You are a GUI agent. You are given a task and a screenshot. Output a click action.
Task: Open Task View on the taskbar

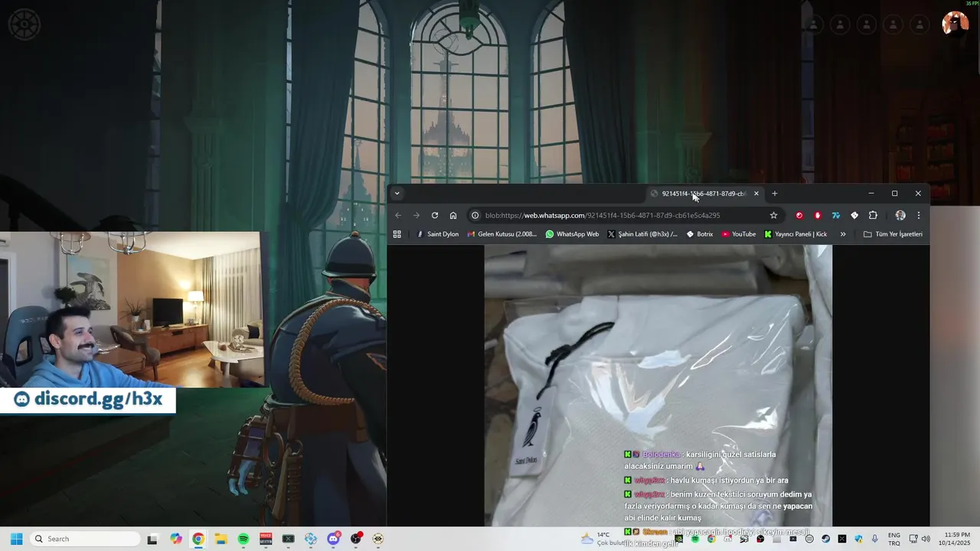[152, 539]
